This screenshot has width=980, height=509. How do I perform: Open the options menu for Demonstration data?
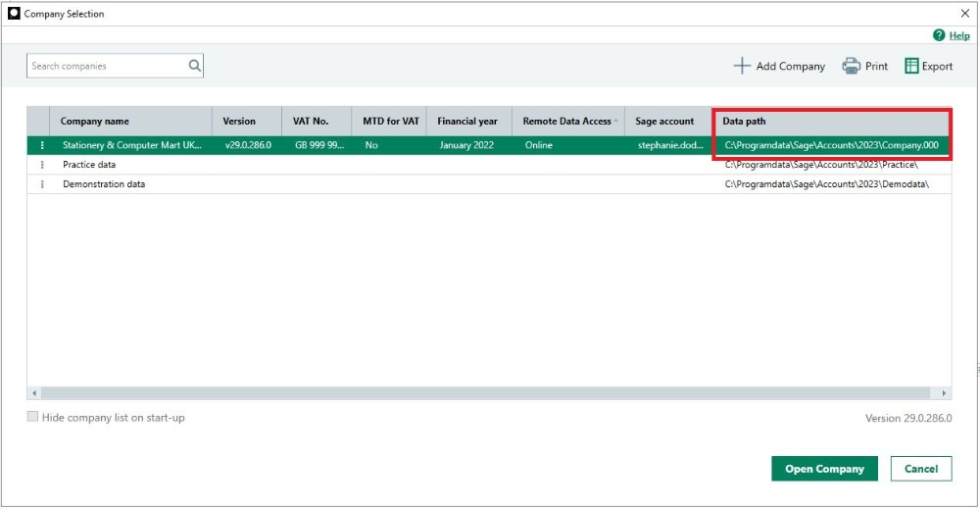tap(42, 184)
